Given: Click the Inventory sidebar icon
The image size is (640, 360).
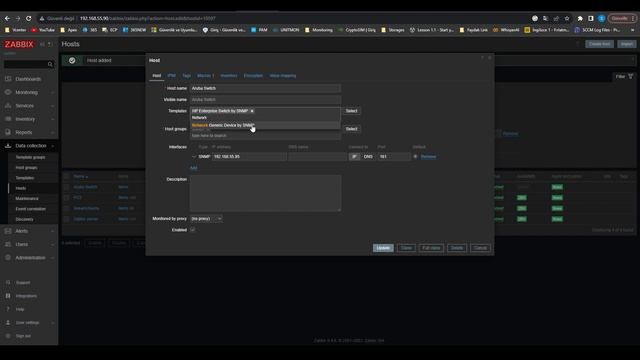Looking at the screenshot, I should point(8,119).
